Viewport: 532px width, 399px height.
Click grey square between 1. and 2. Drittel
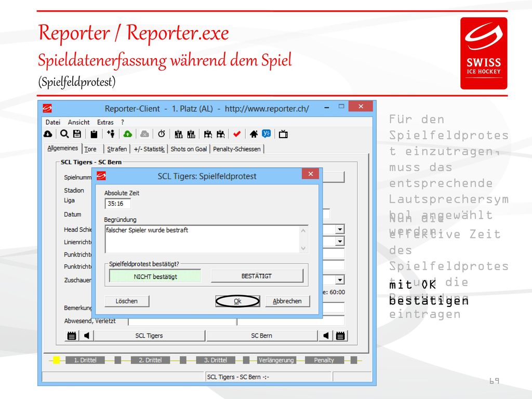[x=118, y=360]
